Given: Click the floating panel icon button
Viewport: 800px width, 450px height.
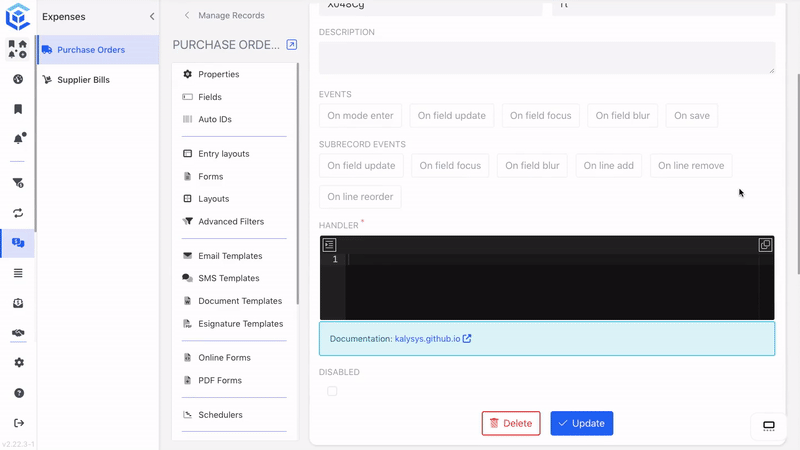Looking at the screenshot, I should [x=769, y=426].
